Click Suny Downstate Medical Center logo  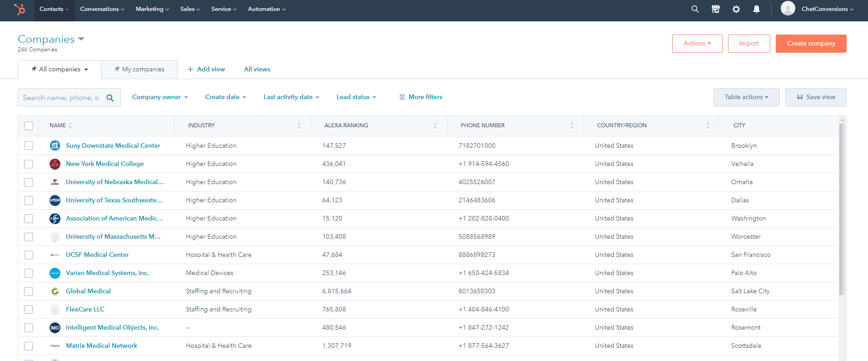(x=55, y=145)
